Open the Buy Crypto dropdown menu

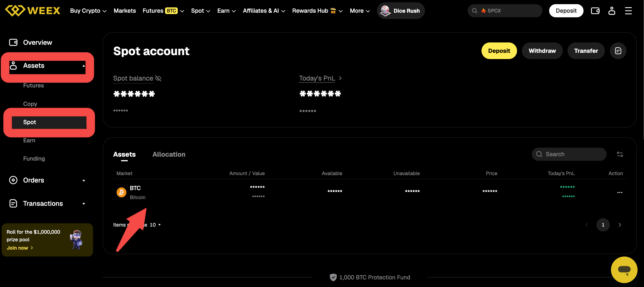click(88, 11)
